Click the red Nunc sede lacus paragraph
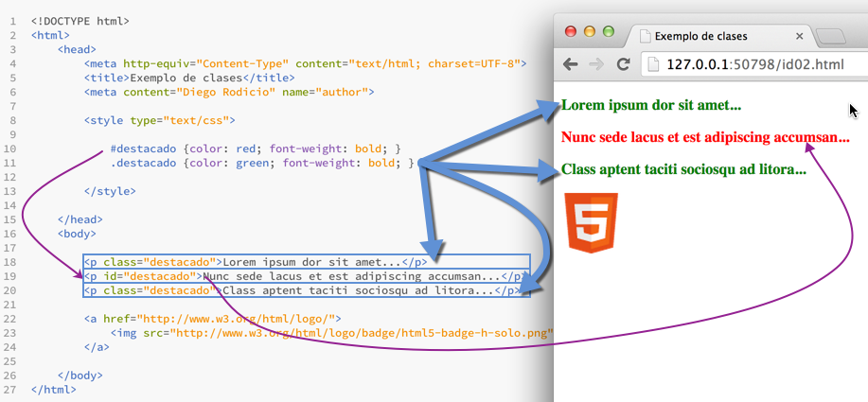Screen dimensions: 868x402 point(704,137)
